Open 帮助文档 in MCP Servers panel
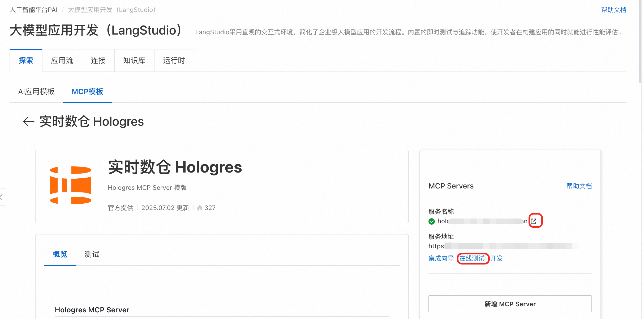 coord(579,186)
